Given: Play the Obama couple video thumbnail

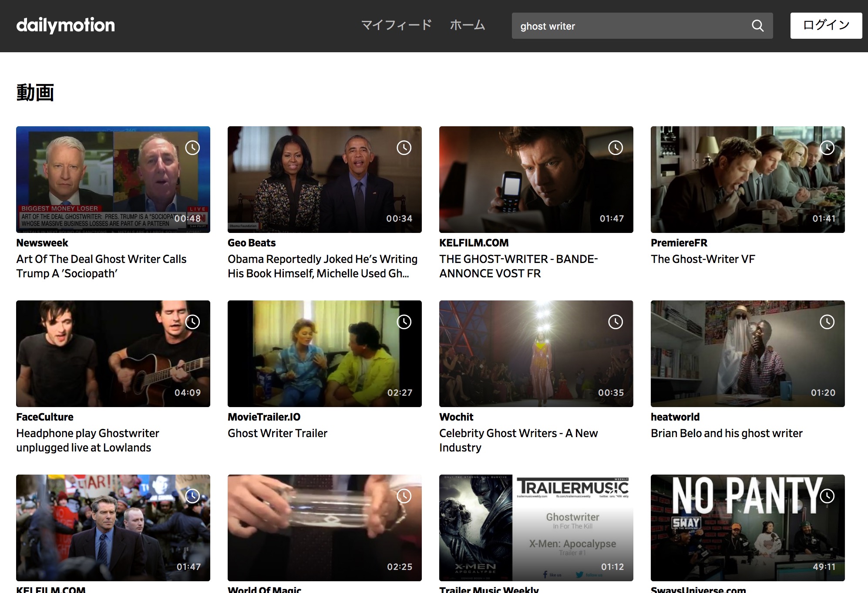Looking at the screenshot, I should click(x=325, y=179).
